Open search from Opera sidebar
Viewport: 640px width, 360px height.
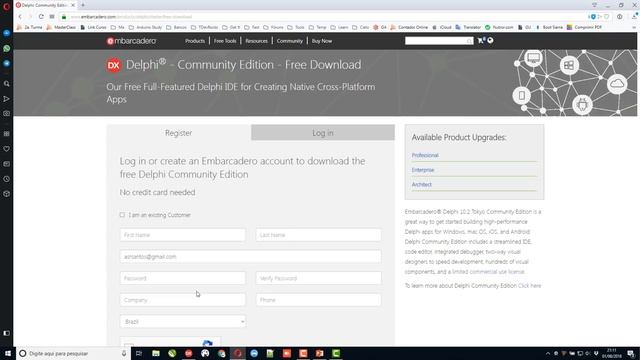tap(7, 84)
